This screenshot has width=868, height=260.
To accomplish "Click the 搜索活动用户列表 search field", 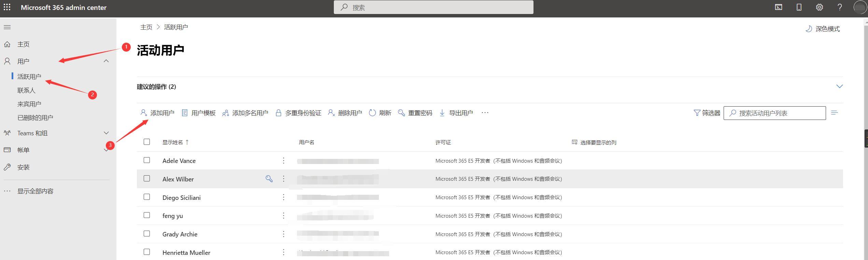I will click(775, 113).
